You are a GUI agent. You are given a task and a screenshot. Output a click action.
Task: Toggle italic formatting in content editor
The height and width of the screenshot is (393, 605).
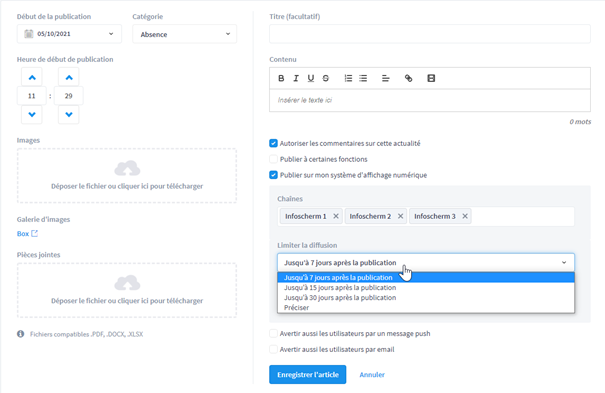pos(296,78)
